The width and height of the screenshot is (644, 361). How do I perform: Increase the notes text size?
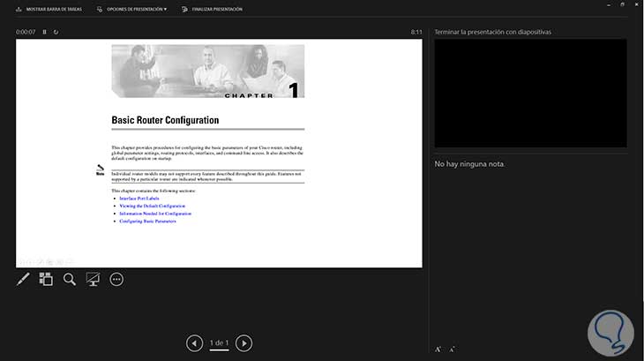438,350
